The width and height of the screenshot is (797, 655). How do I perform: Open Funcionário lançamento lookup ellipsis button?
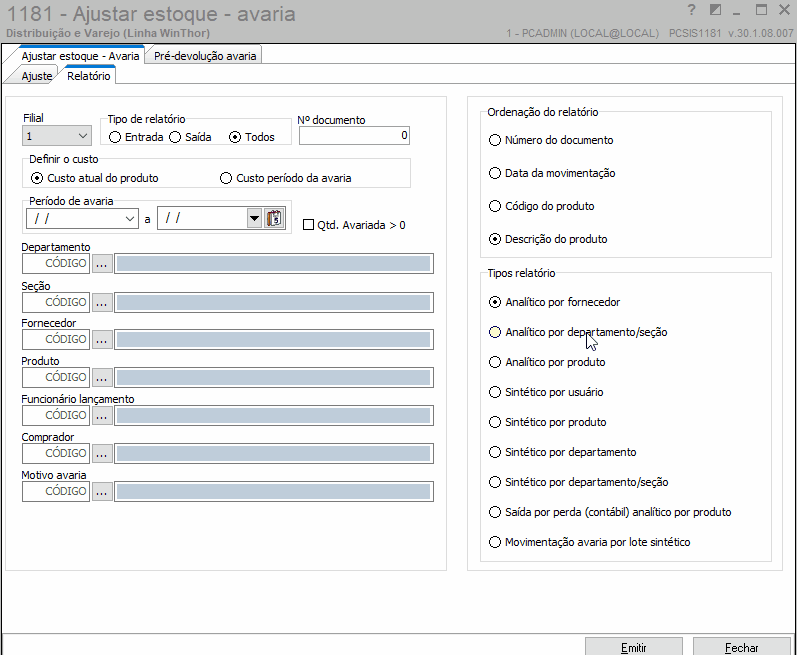point(102,415)
